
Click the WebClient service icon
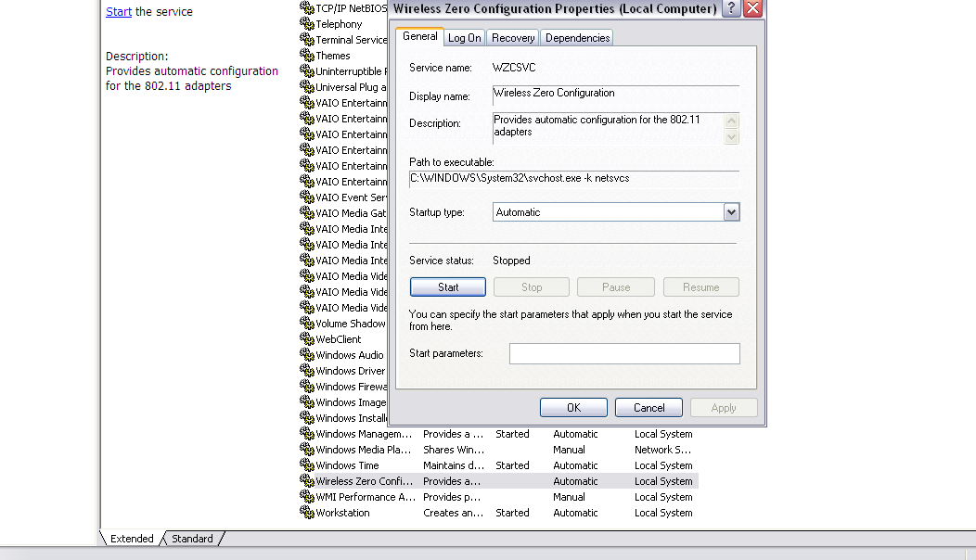tap(307, 339)
